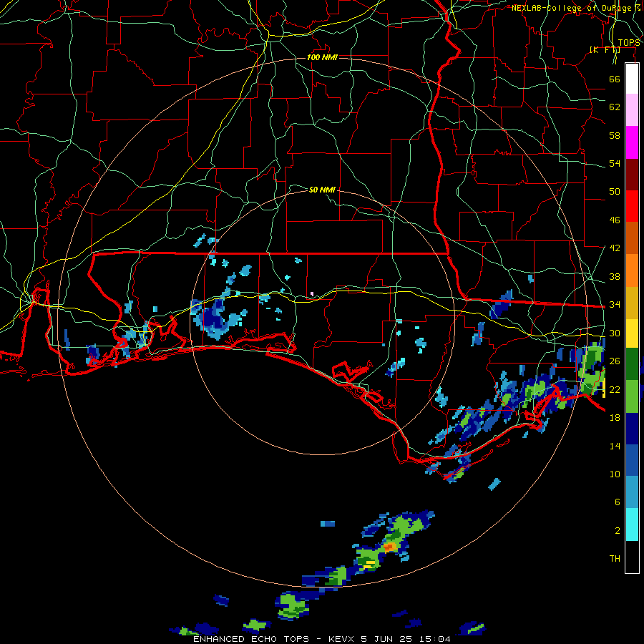Pick the light blue legend swatch
The width and height of the screenshot is (644, 644).
[x=632, y=493]
